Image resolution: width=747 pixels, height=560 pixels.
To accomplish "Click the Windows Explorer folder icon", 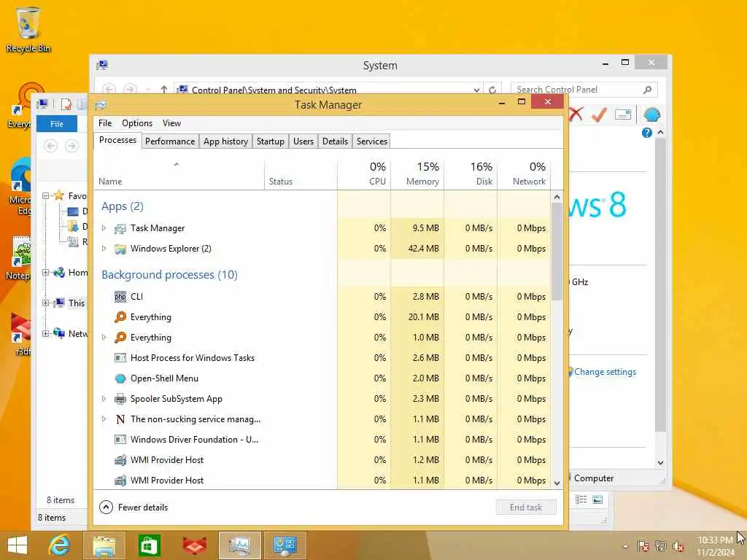I will coord(120,249).
